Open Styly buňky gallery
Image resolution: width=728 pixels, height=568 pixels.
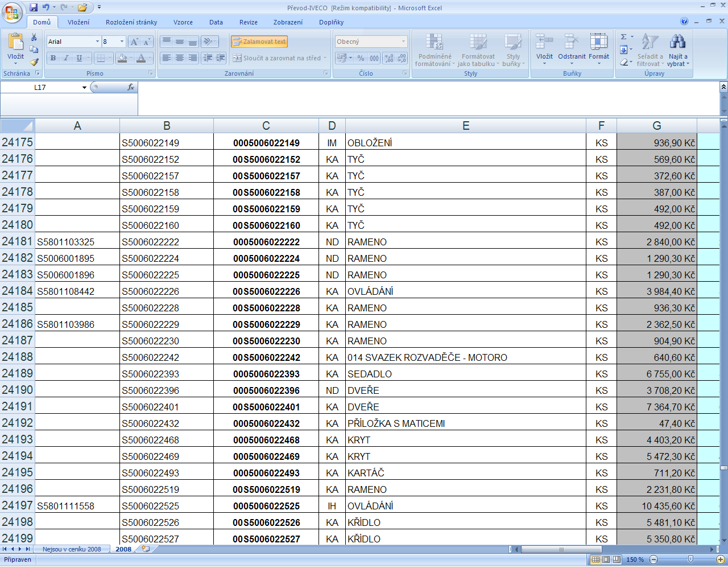point(513,50)
